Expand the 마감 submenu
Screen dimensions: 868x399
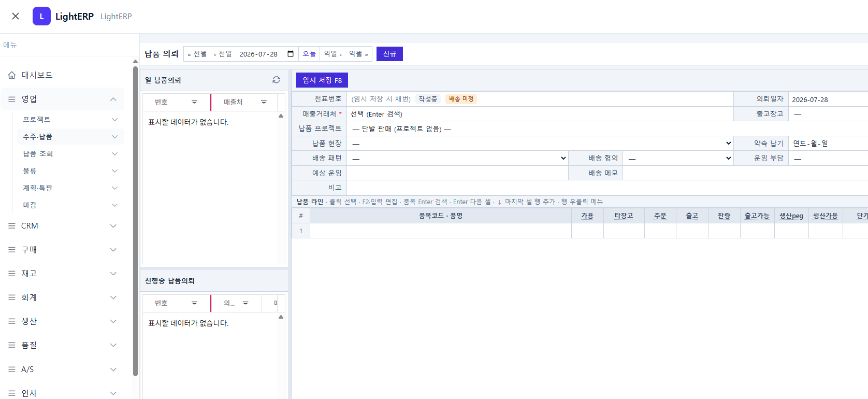coord(115,205)
